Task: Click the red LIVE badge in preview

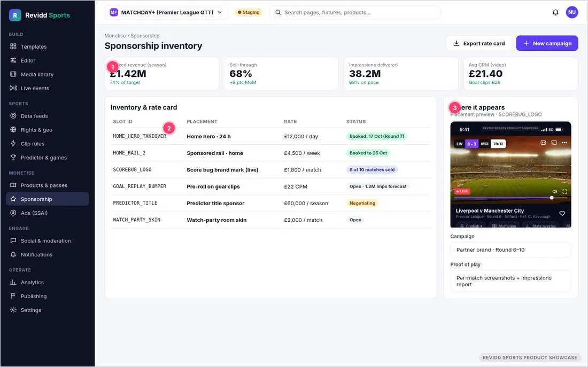Action: (x=462, y=192)
